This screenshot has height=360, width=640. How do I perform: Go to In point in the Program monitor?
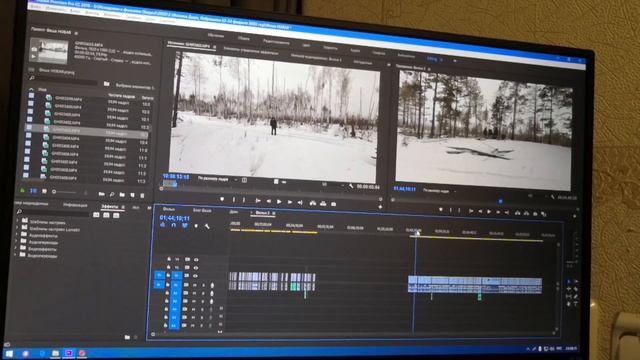point(471,211)
